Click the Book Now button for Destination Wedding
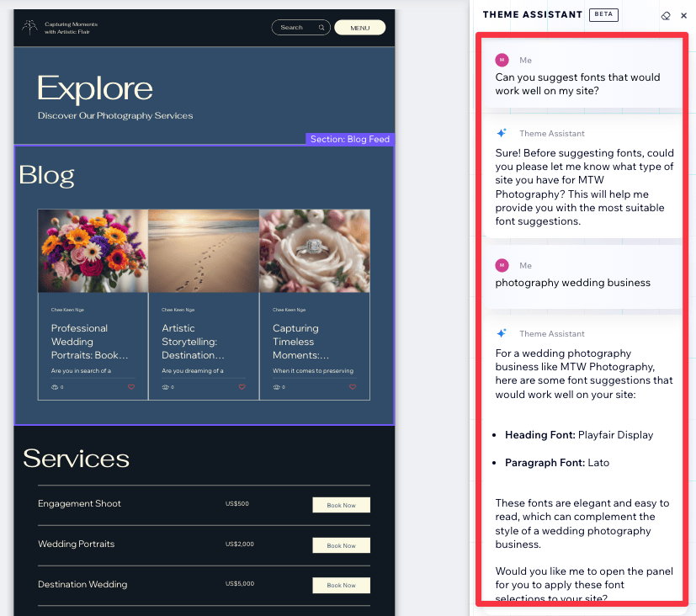Viewport: 696px width, 616px height. coord(341,585)
